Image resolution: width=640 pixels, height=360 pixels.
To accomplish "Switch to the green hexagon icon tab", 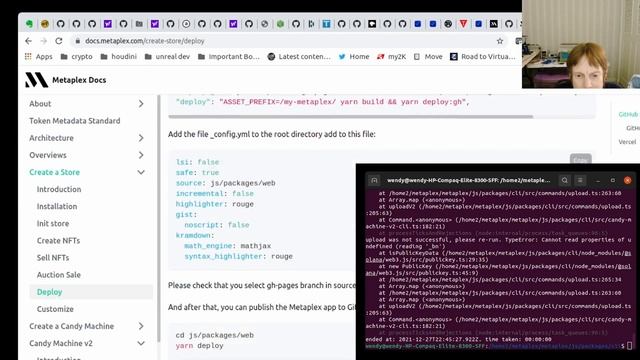I will pyautogui.click(x=280, y=24).
